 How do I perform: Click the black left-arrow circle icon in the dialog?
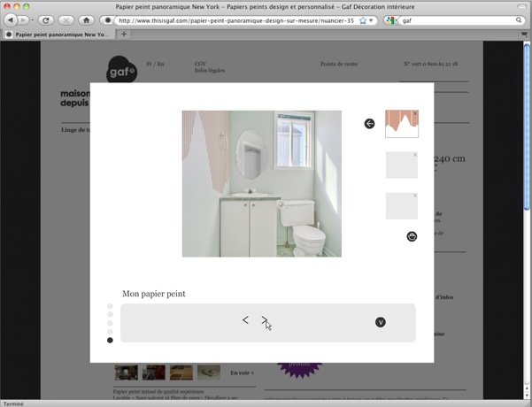(x=369, y=124)
